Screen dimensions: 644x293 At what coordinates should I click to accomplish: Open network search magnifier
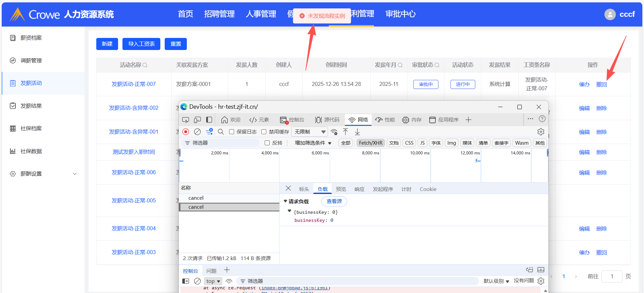[221, 132]
